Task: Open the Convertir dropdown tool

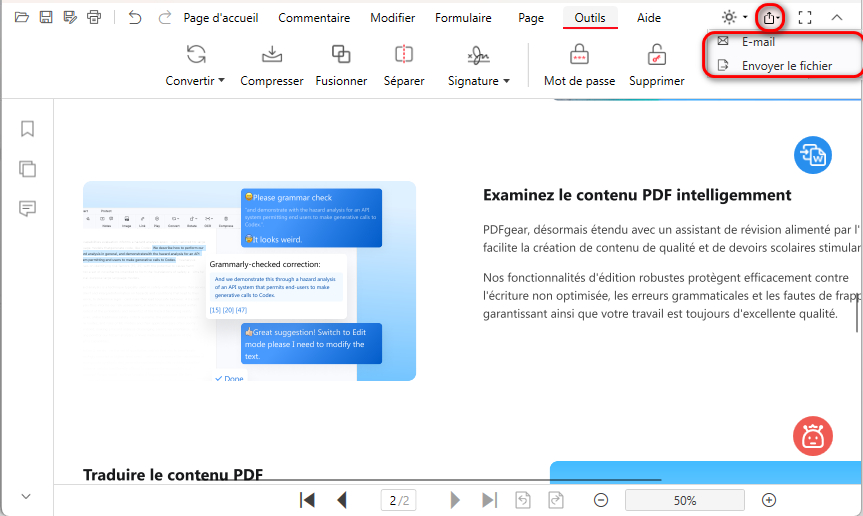Action: click(195, 65)
